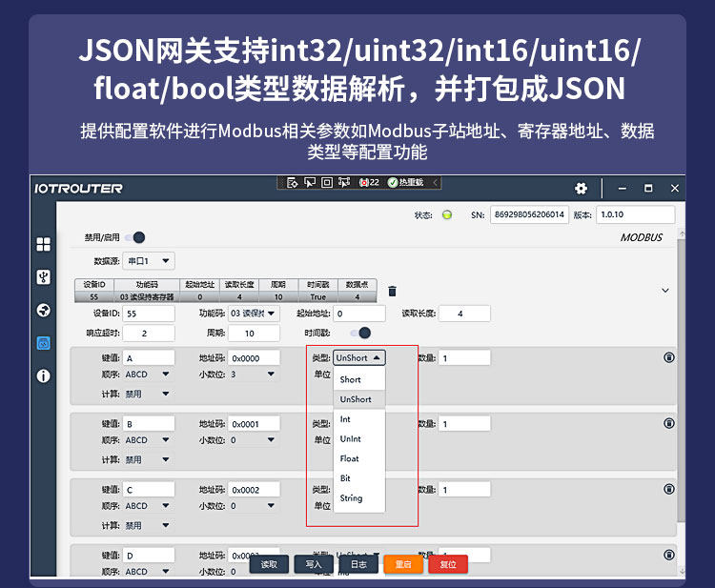Click the hot reload check icon
The width and height of the screenshot is (715, 588).
point(392,182)
